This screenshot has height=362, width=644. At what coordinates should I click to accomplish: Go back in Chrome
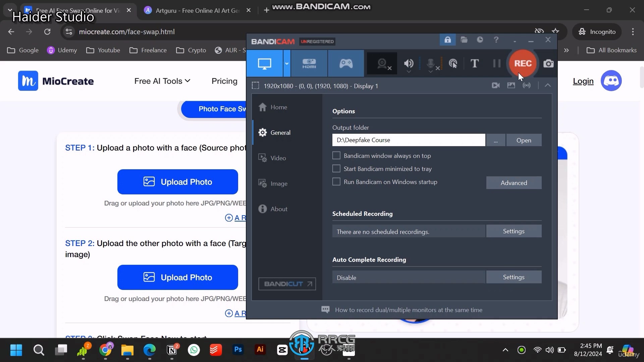(x=11, y=32)
